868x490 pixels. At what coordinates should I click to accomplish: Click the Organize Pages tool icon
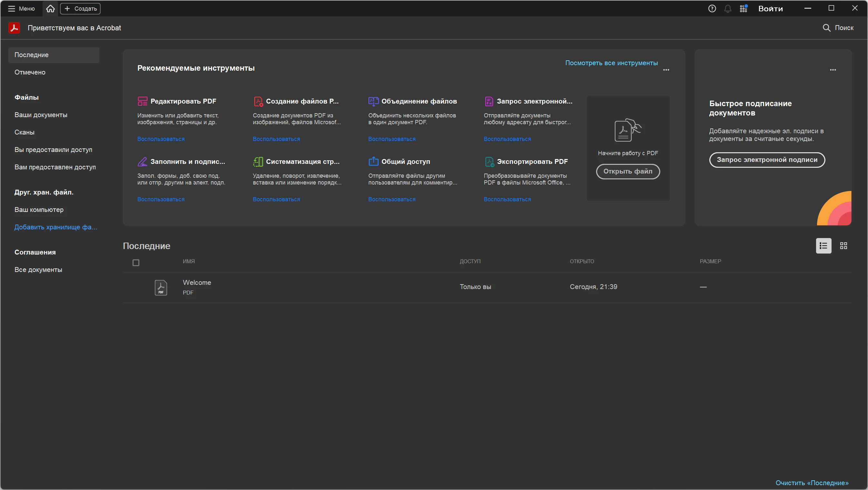coord(258,162)
